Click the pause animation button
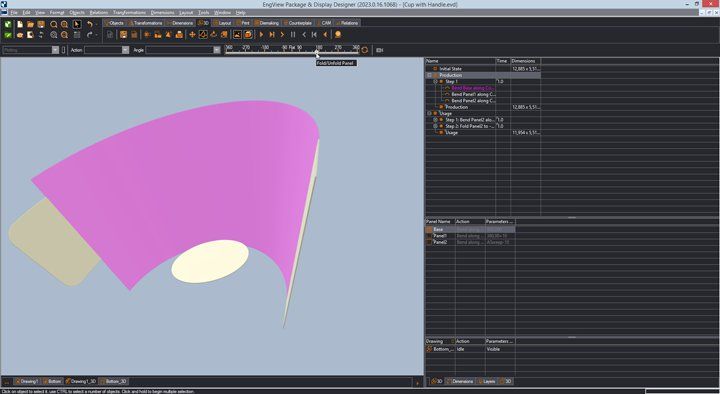720x394 pixels. (x=293, y=34)
